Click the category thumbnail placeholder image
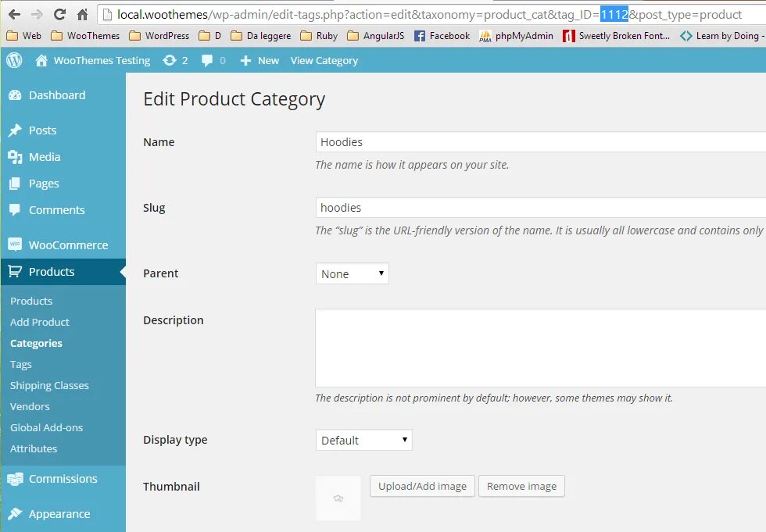This screenshot has width=766, height=532. (x=338, y=498)
